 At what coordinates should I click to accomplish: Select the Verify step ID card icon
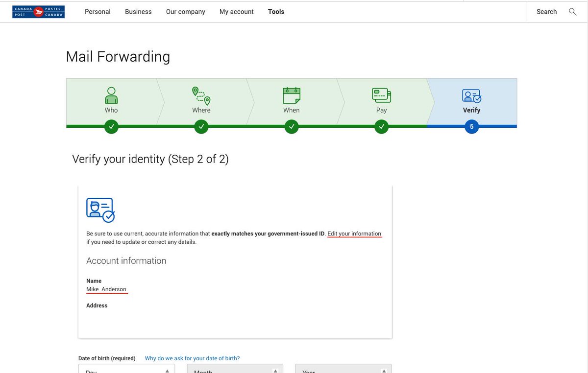tap(471, 95)
